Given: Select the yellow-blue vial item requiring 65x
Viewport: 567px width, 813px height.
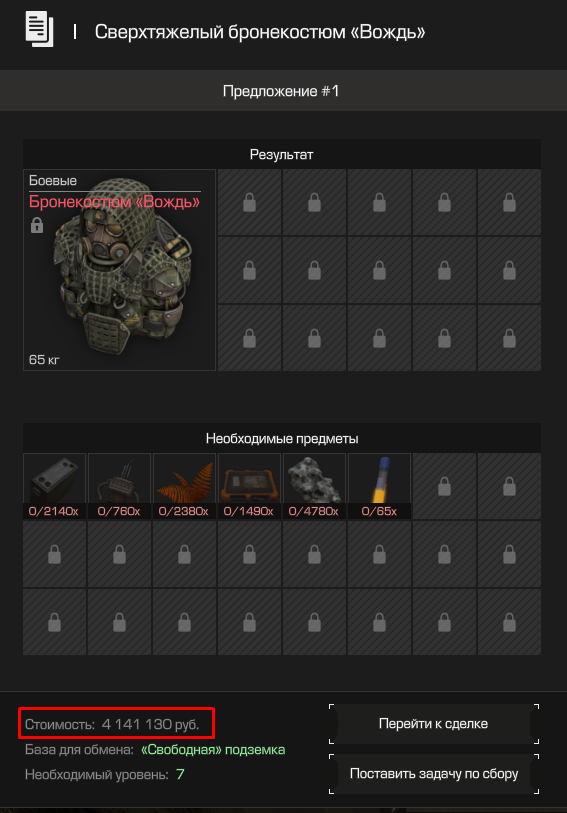Looking at the screenshot, I should [x=379, y=486].
